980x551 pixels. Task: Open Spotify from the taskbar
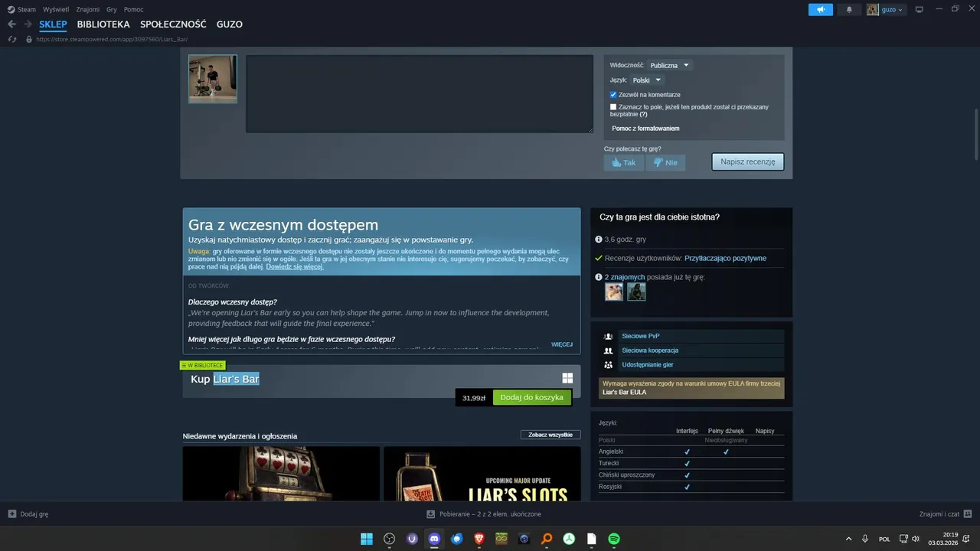614,539
